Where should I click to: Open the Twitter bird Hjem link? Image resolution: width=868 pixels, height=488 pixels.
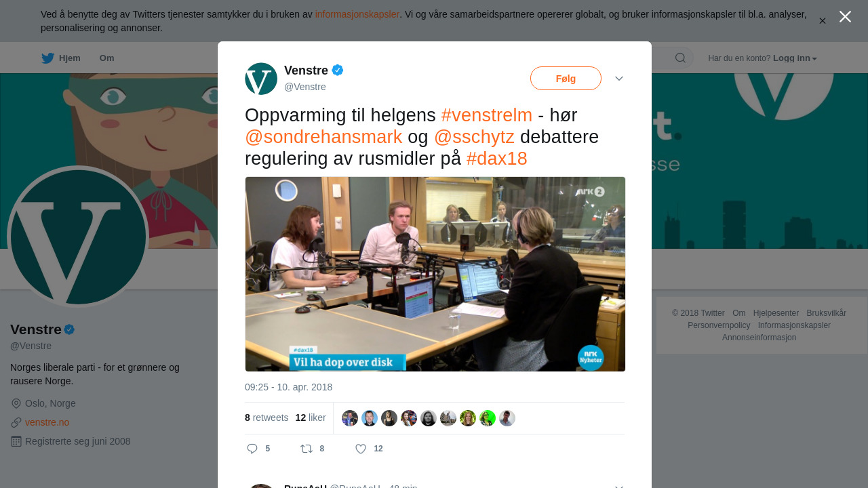[60, 58]
